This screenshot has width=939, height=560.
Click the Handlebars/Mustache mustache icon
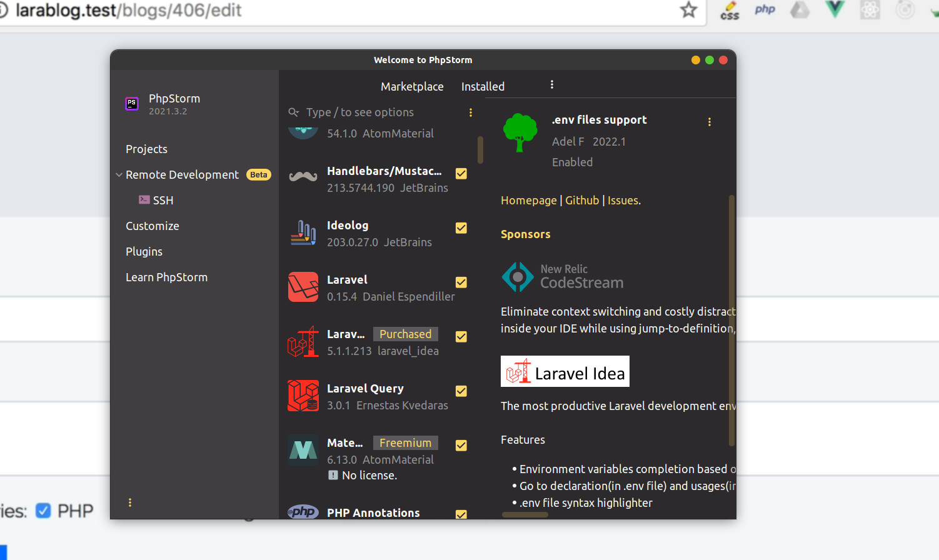[303, 177]
